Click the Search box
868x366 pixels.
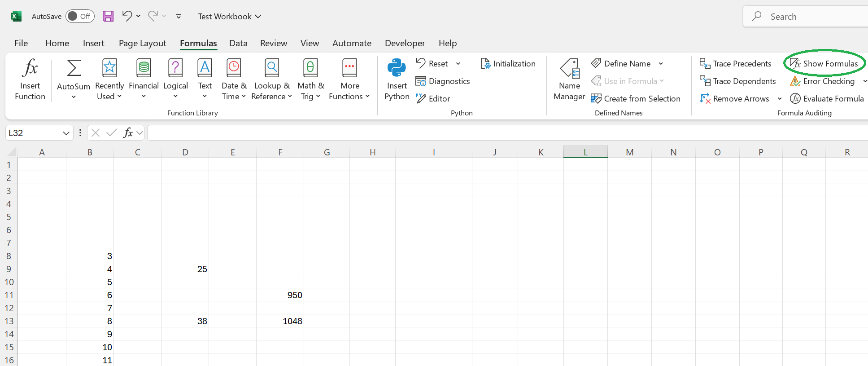[x=805, y=17]
